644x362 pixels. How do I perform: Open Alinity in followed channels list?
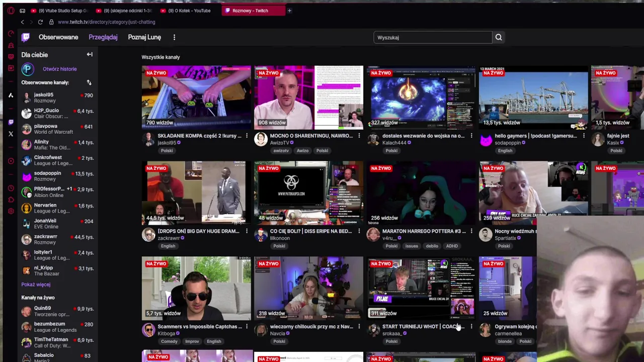[x=57, y=145]
